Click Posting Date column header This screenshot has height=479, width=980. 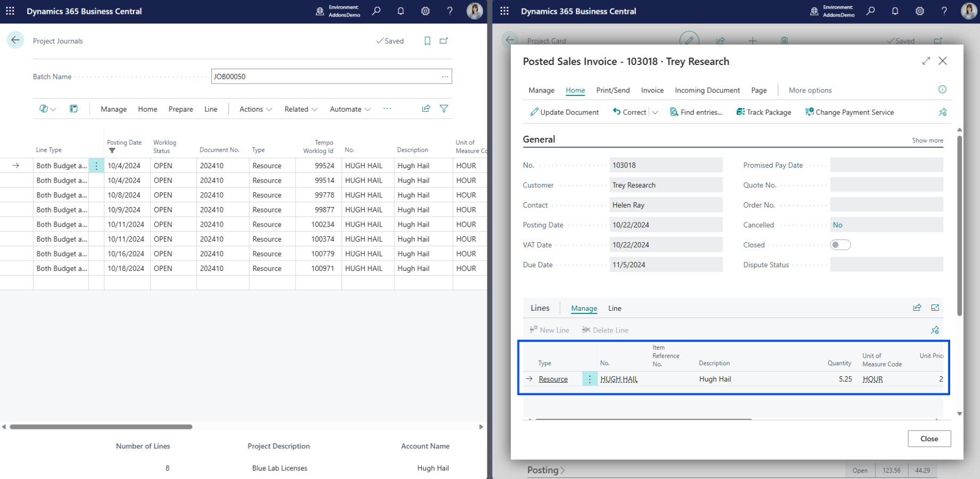coord(124,143)
